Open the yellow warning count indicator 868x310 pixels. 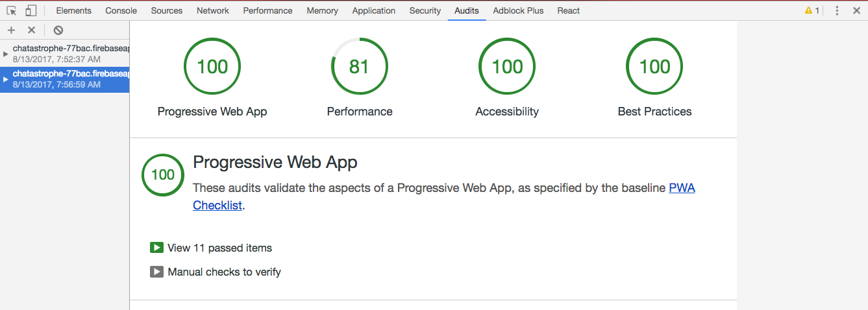812,10
